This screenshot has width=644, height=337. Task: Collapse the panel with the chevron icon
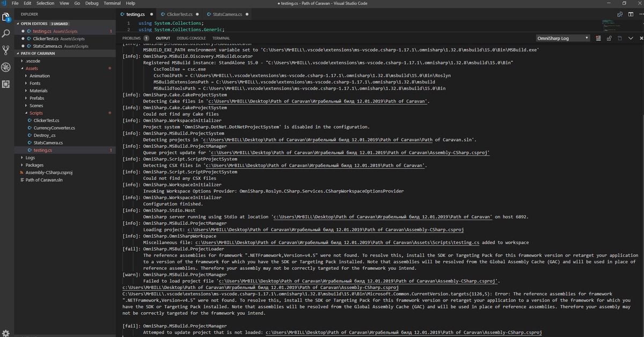631,38
